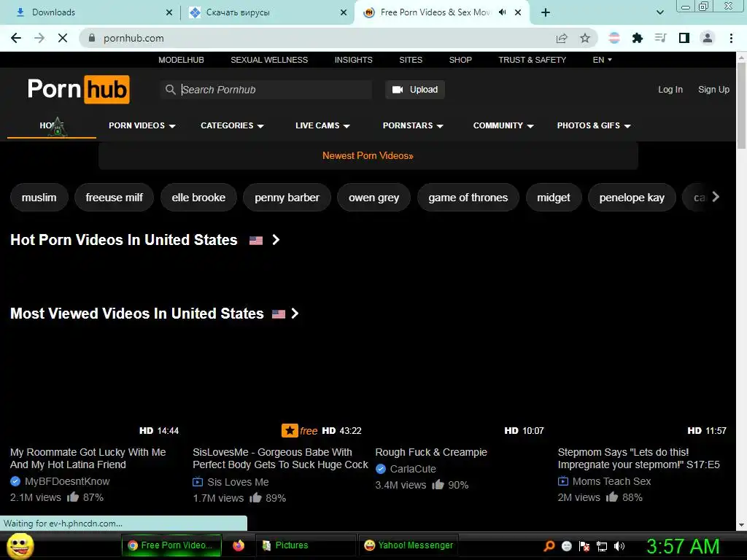Expand the PHOTOS & GIFS dropdown menu
The image size is (747, 560).
click(x=594, y=125)
